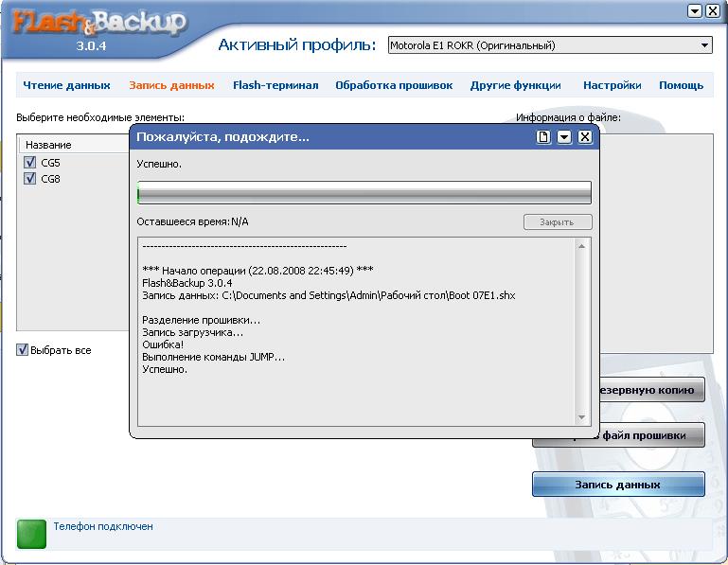The height and width of the screenshot is (565, 728).
Task: Open the active profile dropdown
Action: 704,45
